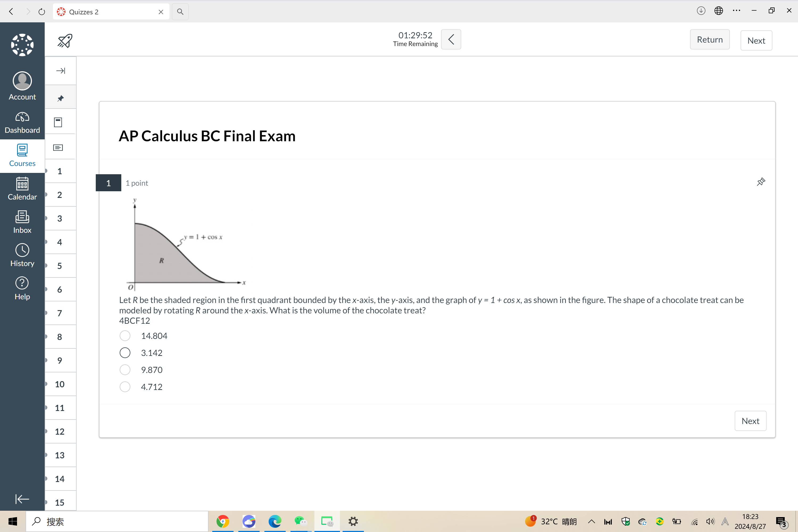This screenshot has width=798, height=532.
Task: Click the pin/bookmark icon on question
Action: tap(760, 182)
